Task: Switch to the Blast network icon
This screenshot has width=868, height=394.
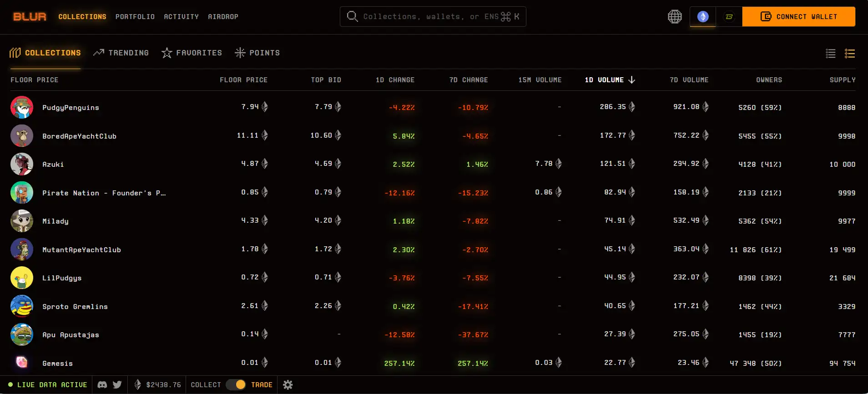Action: point(729,17)
